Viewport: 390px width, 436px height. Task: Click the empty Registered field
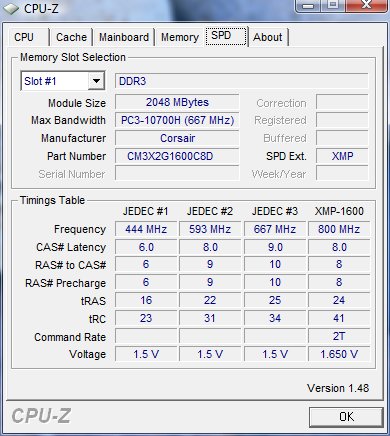[x=342, y=120]
